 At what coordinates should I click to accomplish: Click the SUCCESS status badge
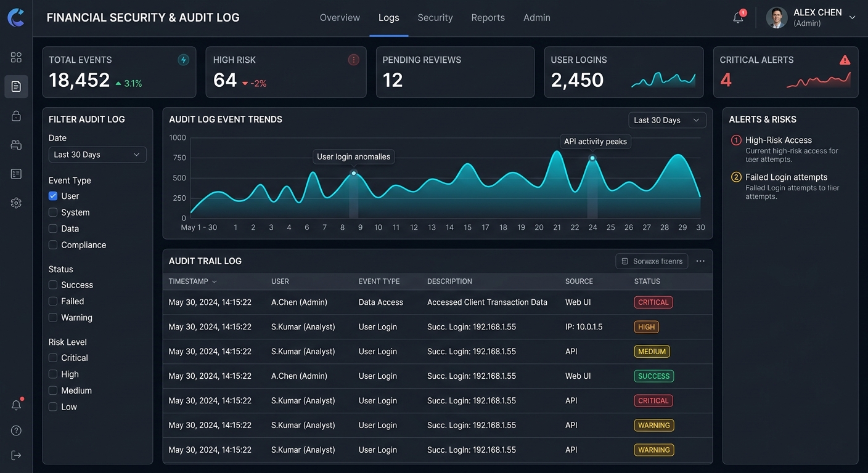[x=654, y=376]
